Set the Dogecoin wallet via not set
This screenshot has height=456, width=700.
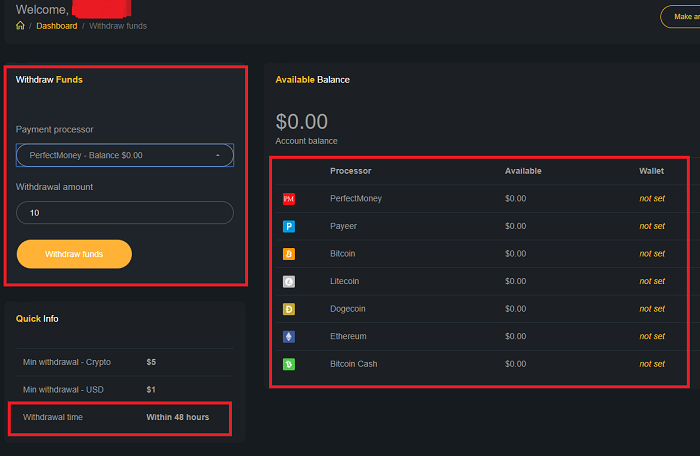[x=652, y=309]
